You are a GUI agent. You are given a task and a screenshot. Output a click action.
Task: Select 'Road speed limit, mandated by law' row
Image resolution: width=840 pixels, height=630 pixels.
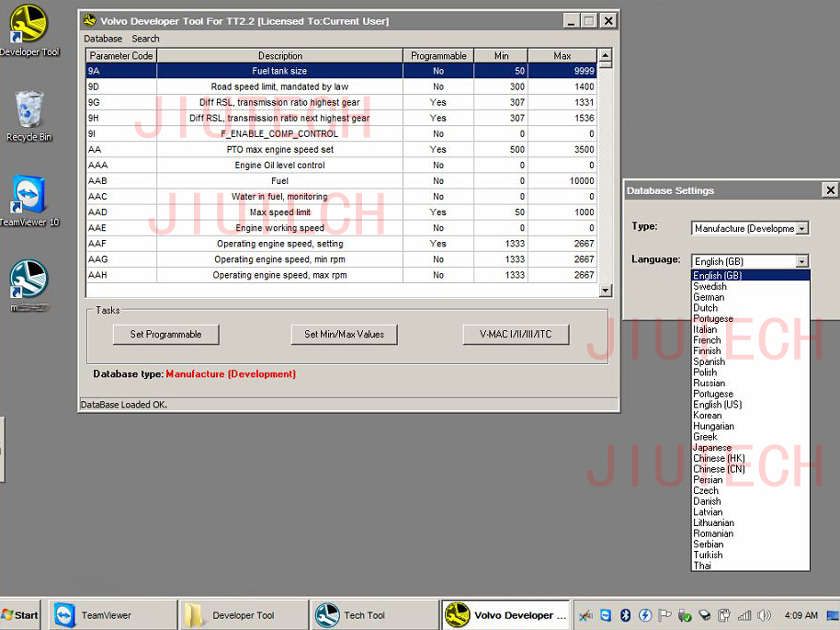click(x=341, y=86)
